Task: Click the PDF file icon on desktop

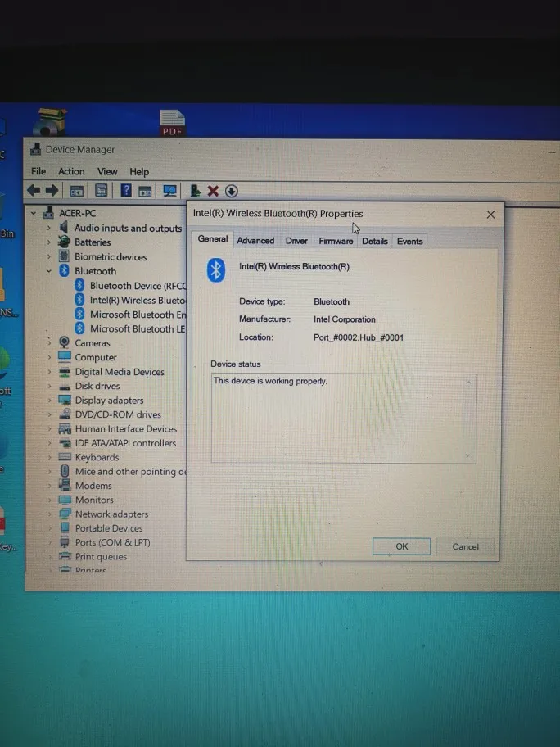Action: [173, 123]
